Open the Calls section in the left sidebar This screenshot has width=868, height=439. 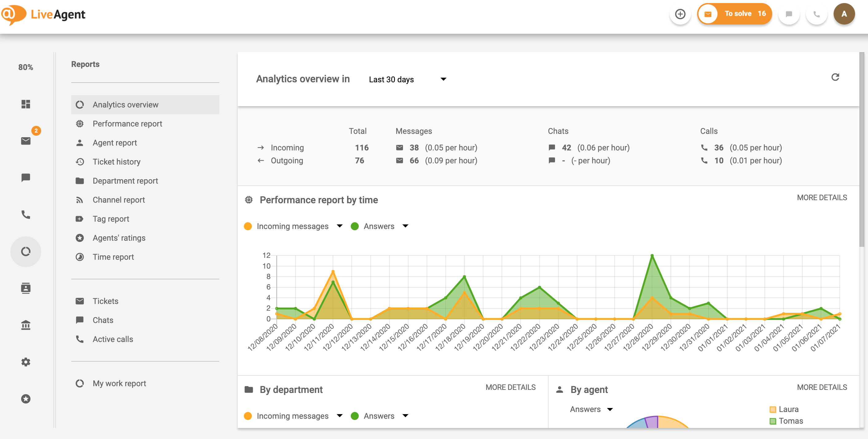point(26,215)
